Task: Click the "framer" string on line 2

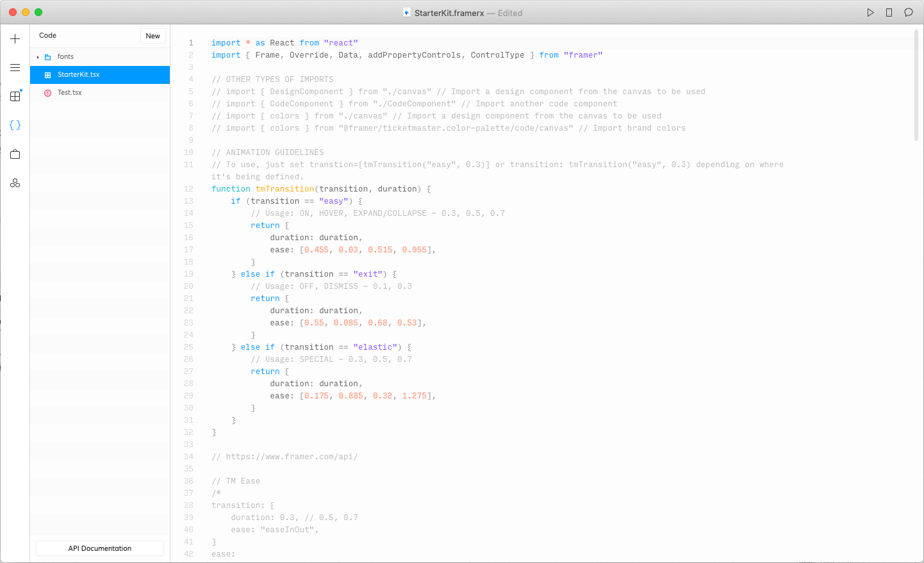Action: click(x=583, y=55)
